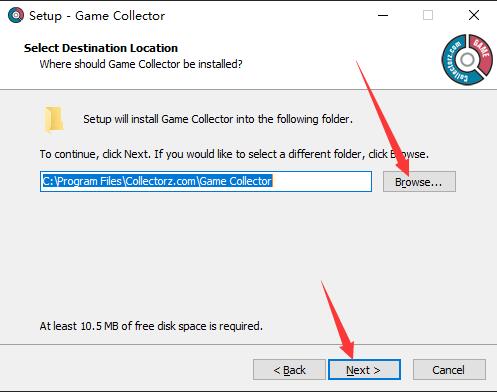Image resolution: width=497 pixels, height=392 pixels.
Task: Open the Browse folder dialog
Action: pos(419,182)
